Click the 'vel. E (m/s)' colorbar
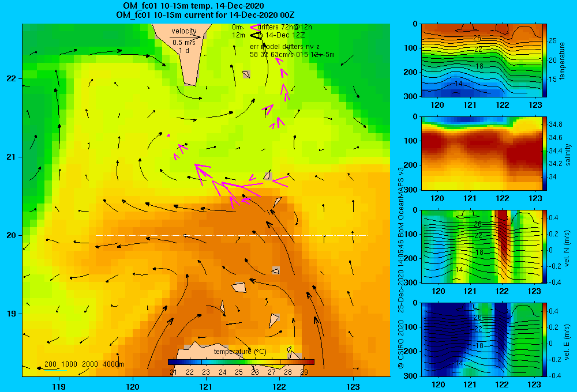The height and width of the screenshot is (392, 577). tap(545, 340)
